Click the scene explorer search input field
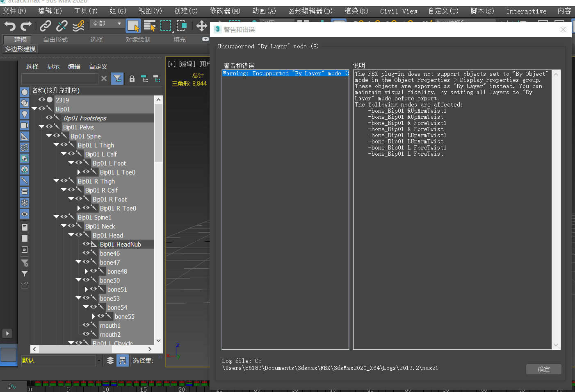The height and width of the screenshot is (392, 575). click(60, 79)
